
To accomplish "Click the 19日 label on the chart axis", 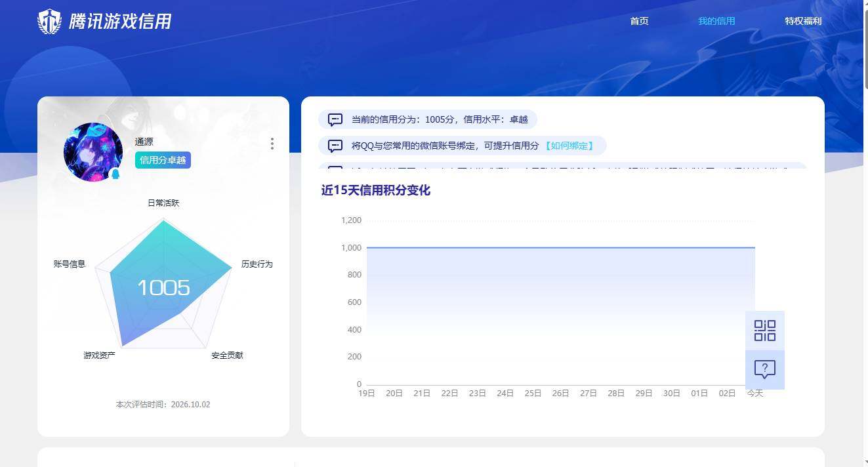I will coord(367,394).
